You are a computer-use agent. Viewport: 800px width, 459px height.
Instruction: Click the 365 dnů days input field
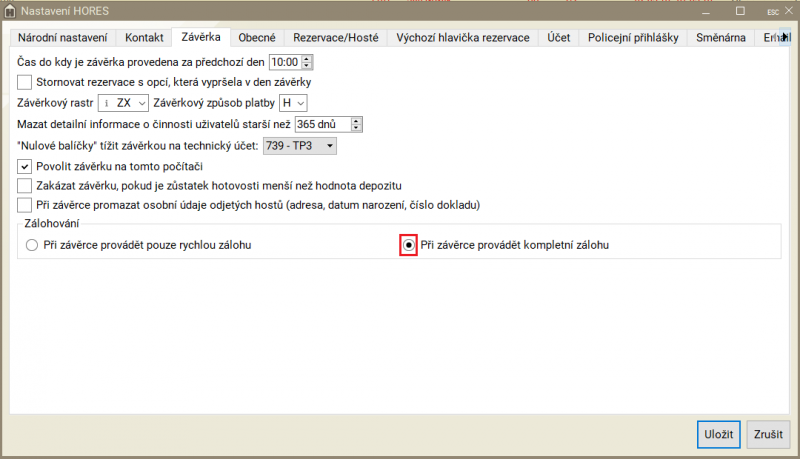(x=322, y=124)
